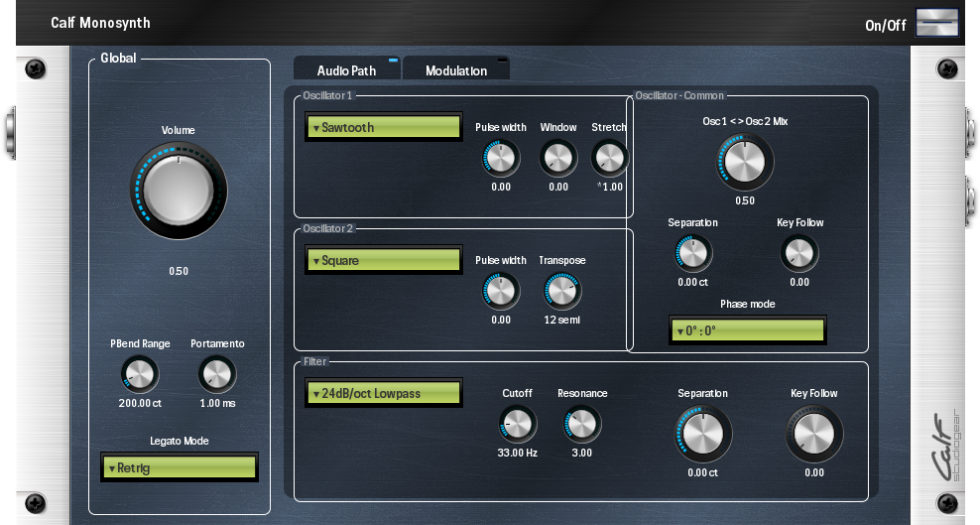Click the filter Cutoff knob
This screenshot has width=980, height=525.
pyautogui.click(x=518, y=425)
